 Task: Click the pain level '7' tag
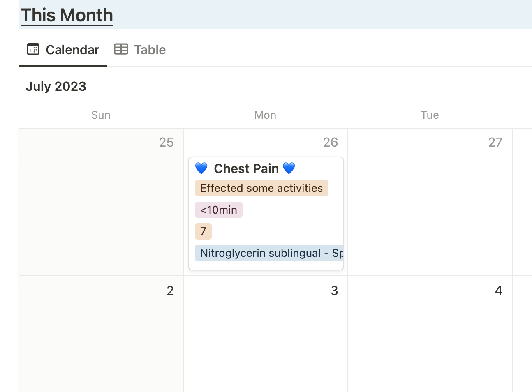[203, 231]
